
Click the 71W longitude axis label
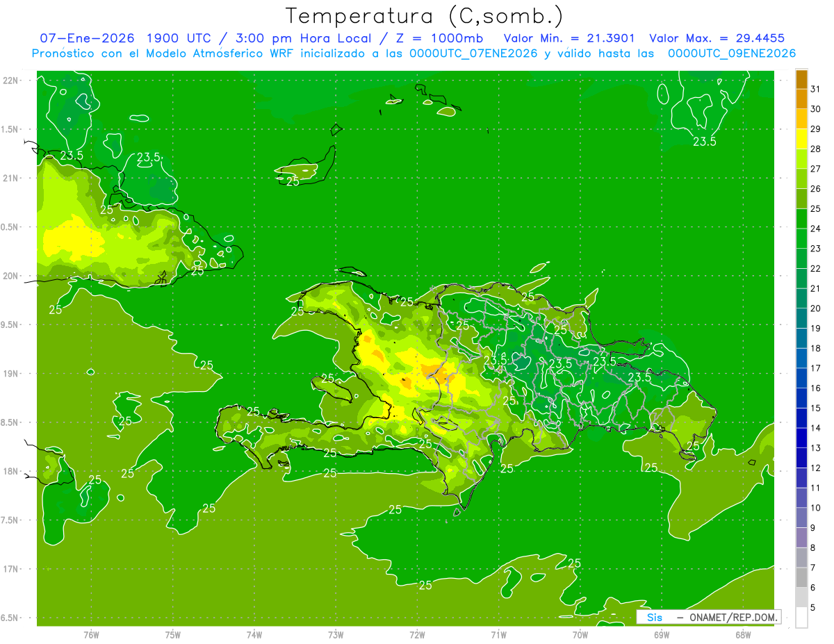pos(498,634)
